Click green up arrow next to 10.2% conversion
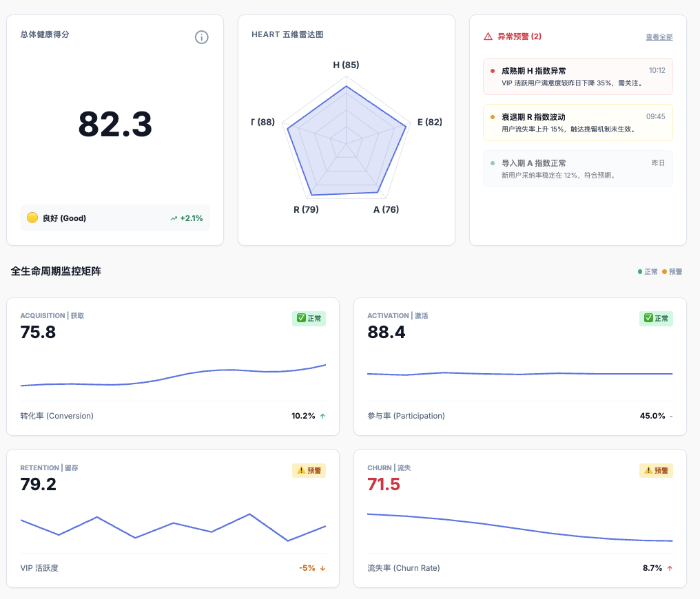 (x=323, y=416)
